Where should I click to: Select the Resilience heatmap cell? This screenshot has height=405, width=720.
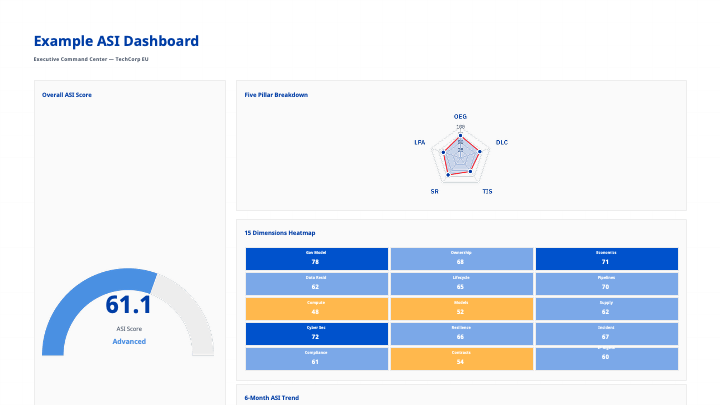pos(461,334)
